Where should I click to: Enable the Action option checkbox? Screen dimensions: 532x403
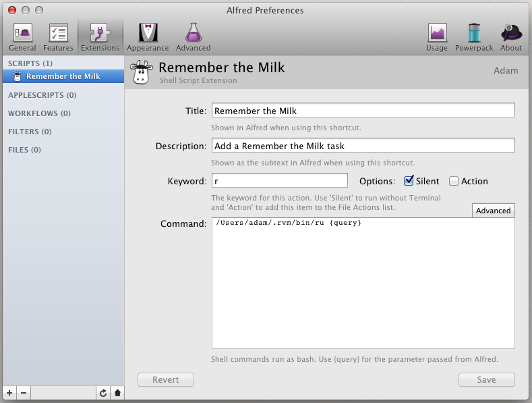tap(454, 181)
